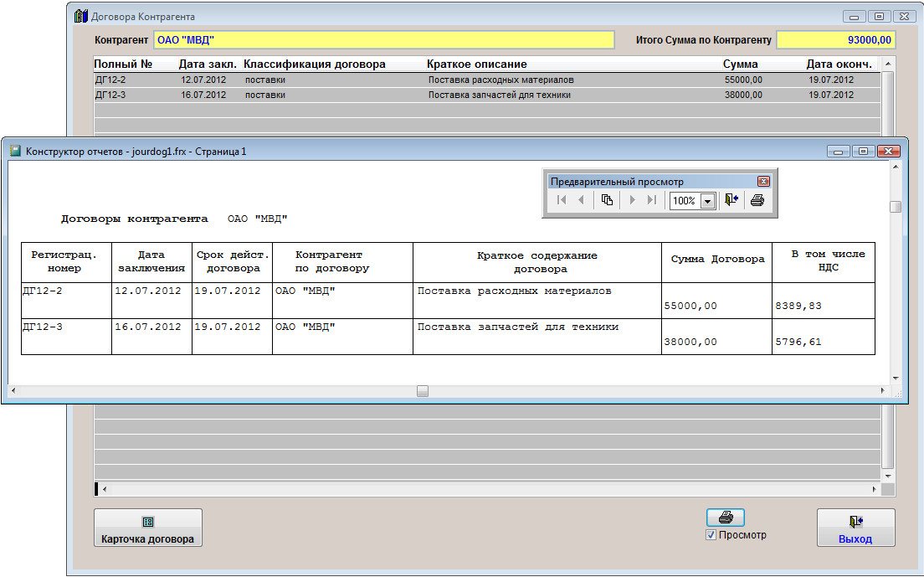Click the Итого Сумма field showing 93000,00
The image size is (924, 577).
[x=835, y=40]
